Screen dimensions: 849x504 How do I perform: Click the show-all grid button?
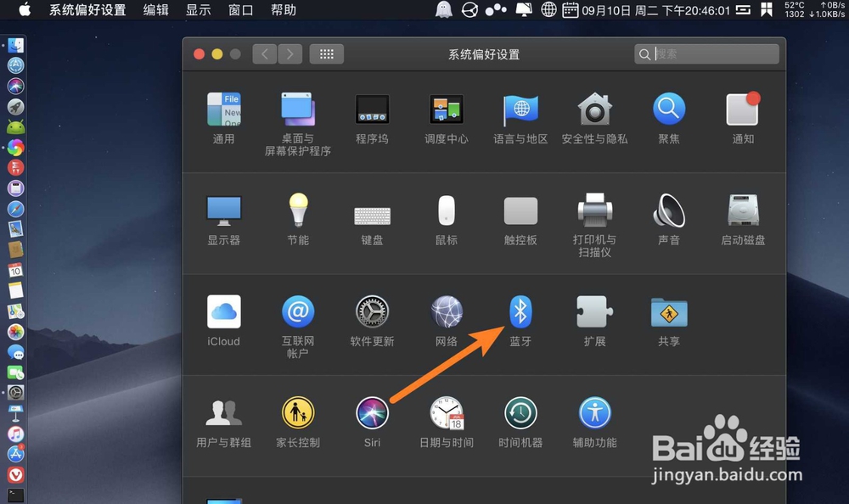(x=327, y=53)
